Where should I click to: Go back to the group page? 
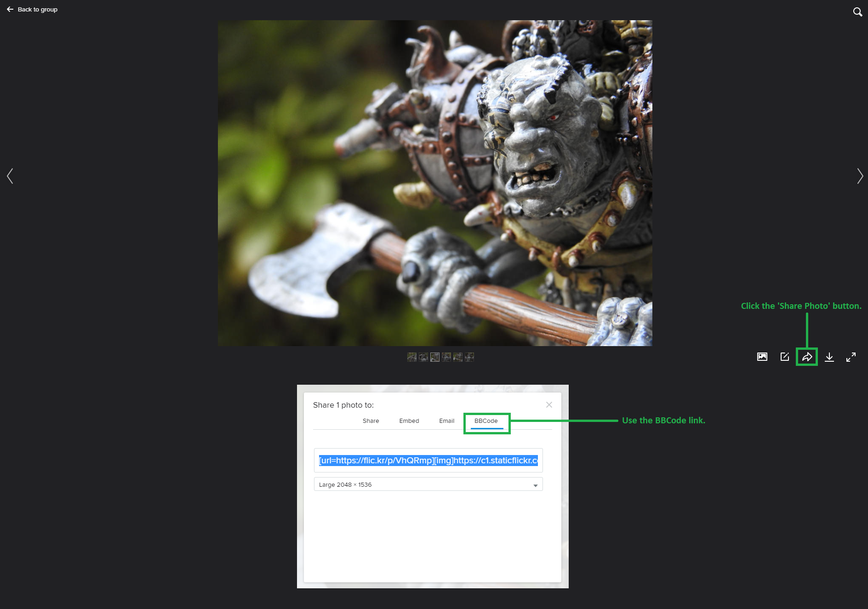(32, 9)
